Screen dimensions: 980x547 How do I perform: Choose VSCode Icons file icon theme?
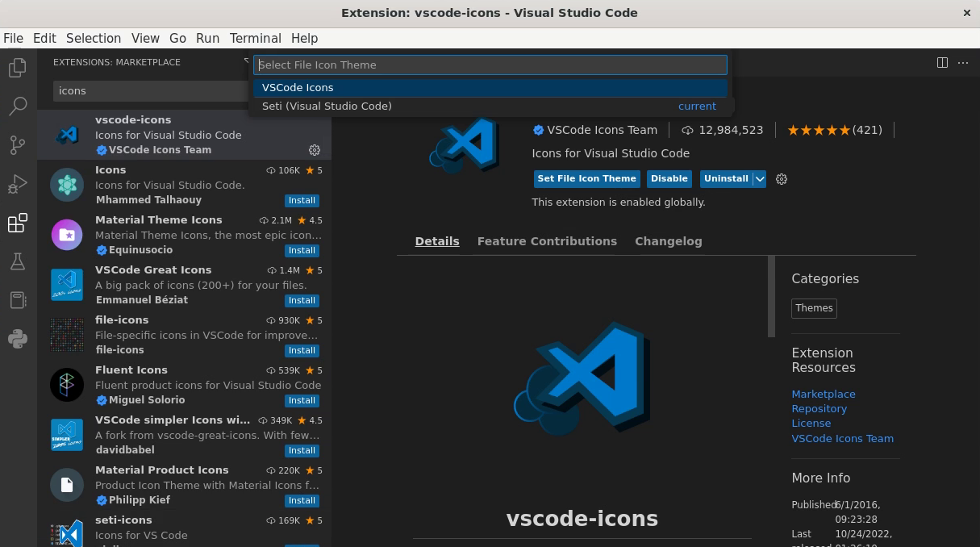click(490, 87)
